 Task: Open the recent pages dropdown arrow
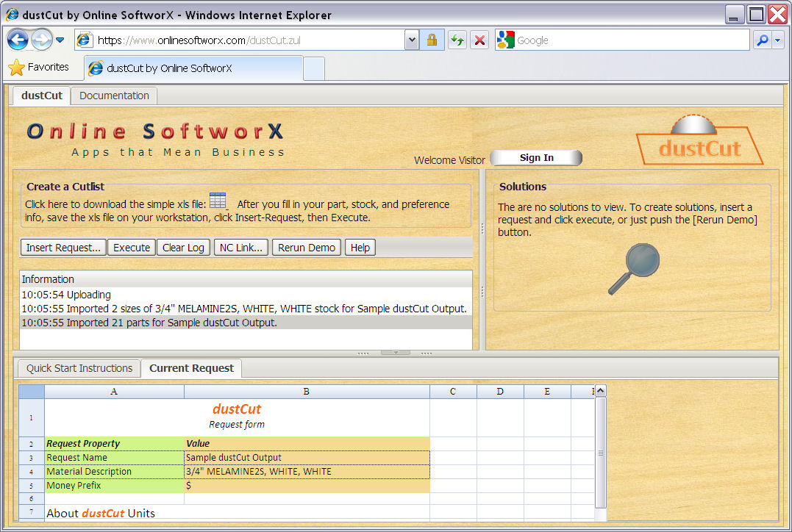(60, 40)
